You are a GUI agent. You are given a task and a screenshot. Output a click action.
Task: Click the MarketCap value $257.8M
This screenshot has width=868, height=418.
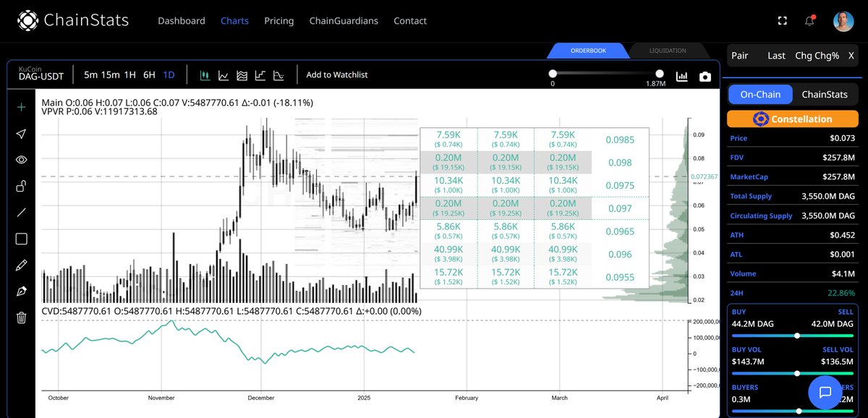click(x=838, y=176)
